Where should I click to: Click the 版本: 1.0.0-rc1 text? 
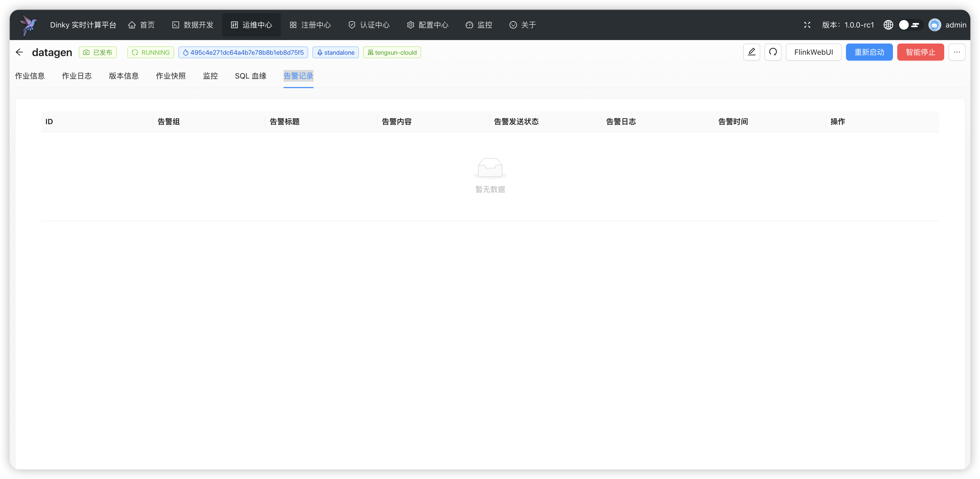(x=848, y=25)
